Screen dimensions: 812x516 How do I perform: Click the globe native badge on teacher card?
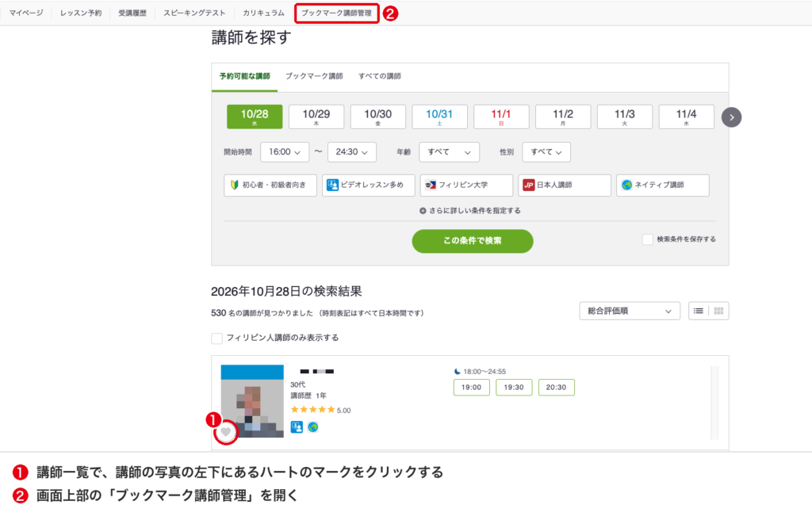click(312, 427)
